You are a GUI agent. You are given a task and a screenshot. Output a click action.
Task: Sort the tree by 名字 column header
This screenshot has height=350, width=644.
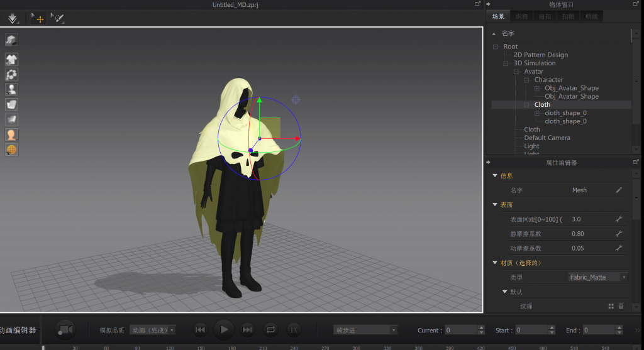(x=508, y=33)
